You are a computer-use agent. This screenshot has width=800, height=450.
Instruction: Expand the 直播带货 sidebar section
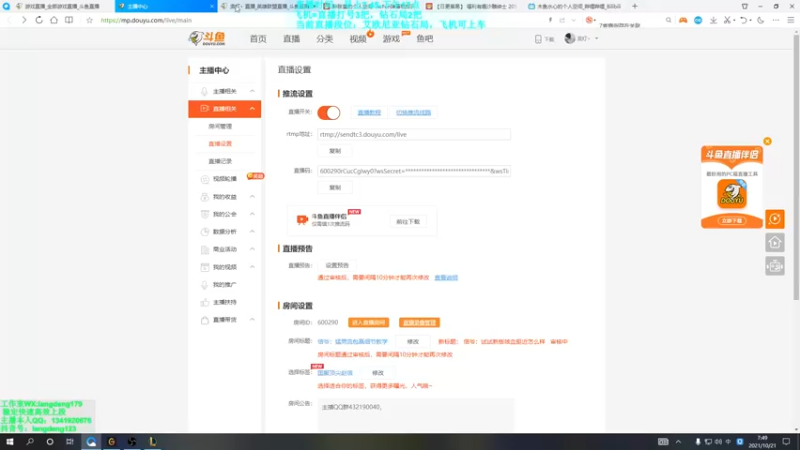tap(252, 319)
